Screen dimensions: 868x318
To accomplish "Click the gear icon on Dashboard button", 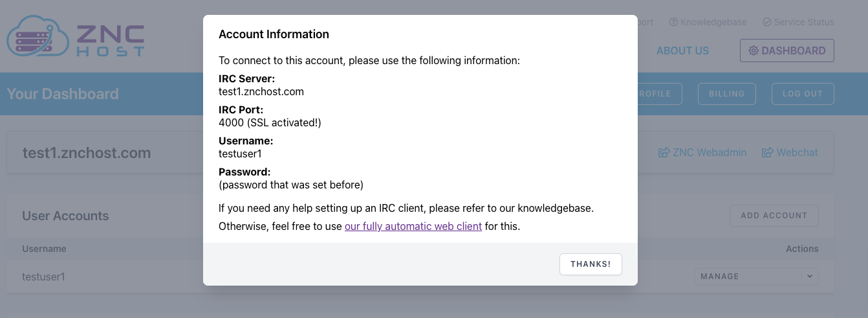I will pyautogui.click(x=754, y=51).
